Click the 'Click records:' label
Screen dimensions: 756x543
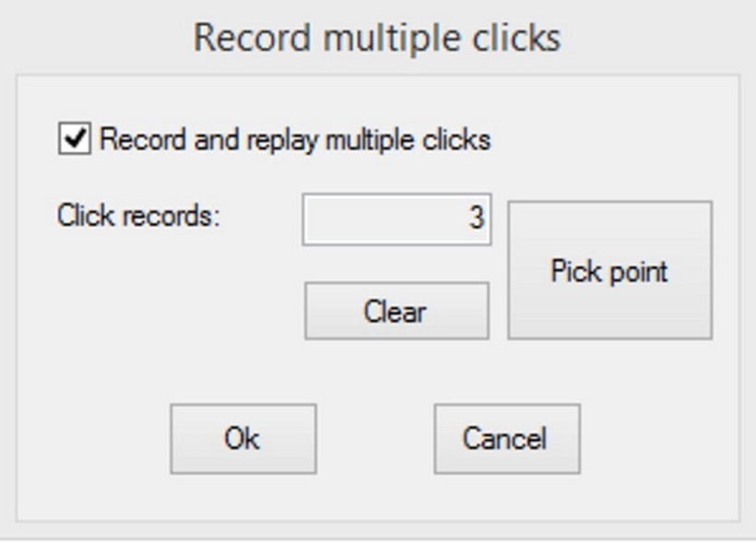tap(139, 216)
